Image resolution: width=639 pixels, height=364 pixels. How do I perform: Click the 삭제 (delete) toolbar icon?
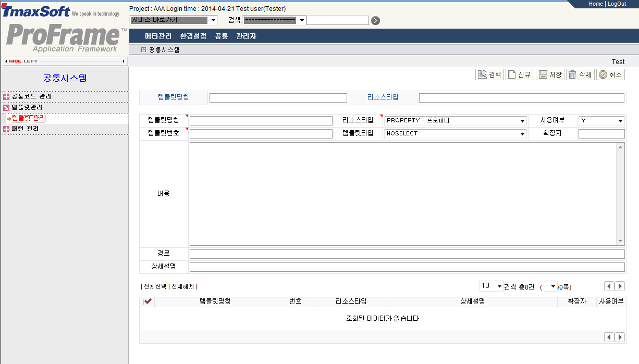[x=580, y=74]
